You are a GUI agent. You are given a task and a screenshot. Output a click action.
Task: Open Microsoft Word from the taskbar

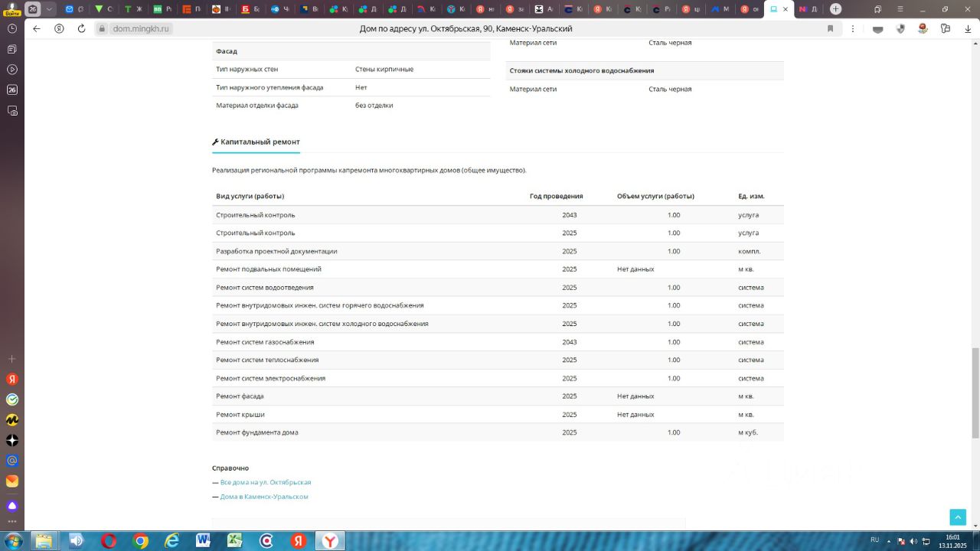pyautogui.click(x=203, y=541)
